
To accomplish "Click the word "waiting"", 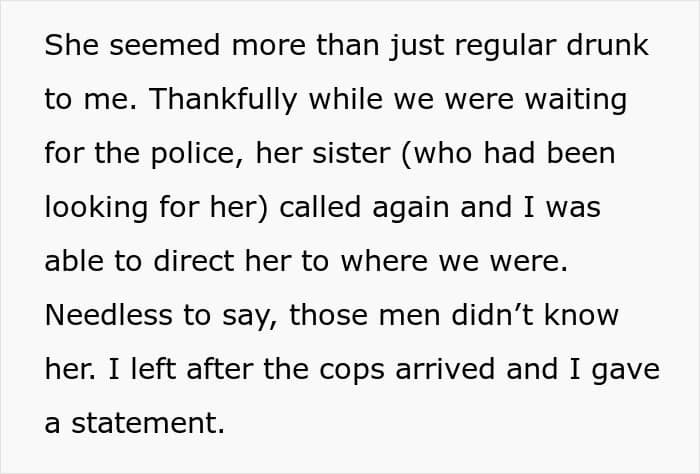I will click(x=576, y=100).
